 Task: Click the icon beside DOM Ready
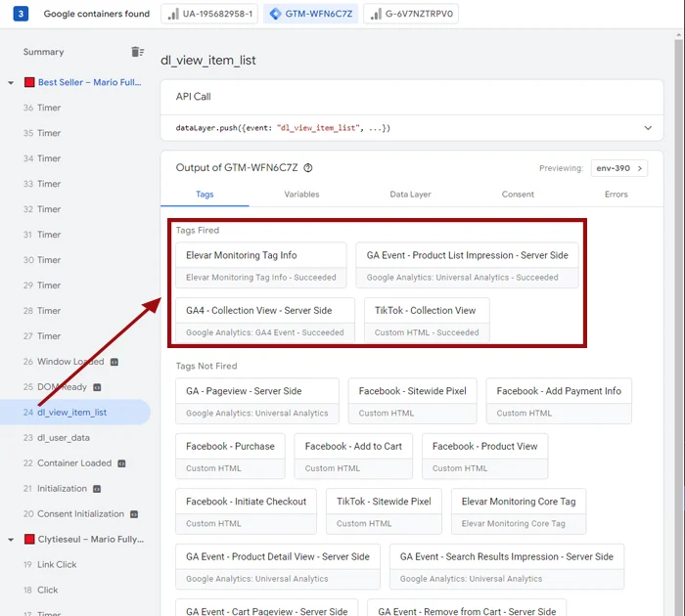pyautogui.click(x=97, y=387)
